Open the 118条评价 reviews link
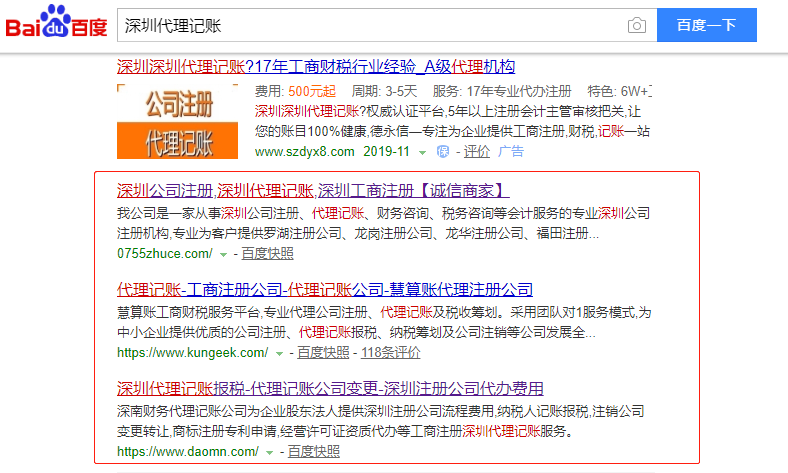Image resolution: width=788 pixels, height=473 pixels. (390, 352)
